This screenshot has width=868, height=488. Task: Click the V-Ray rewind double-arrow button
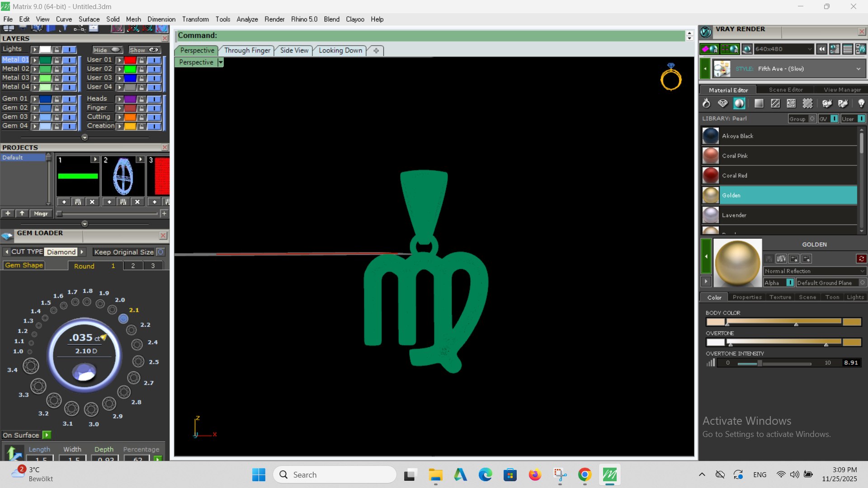pos(822,49)
